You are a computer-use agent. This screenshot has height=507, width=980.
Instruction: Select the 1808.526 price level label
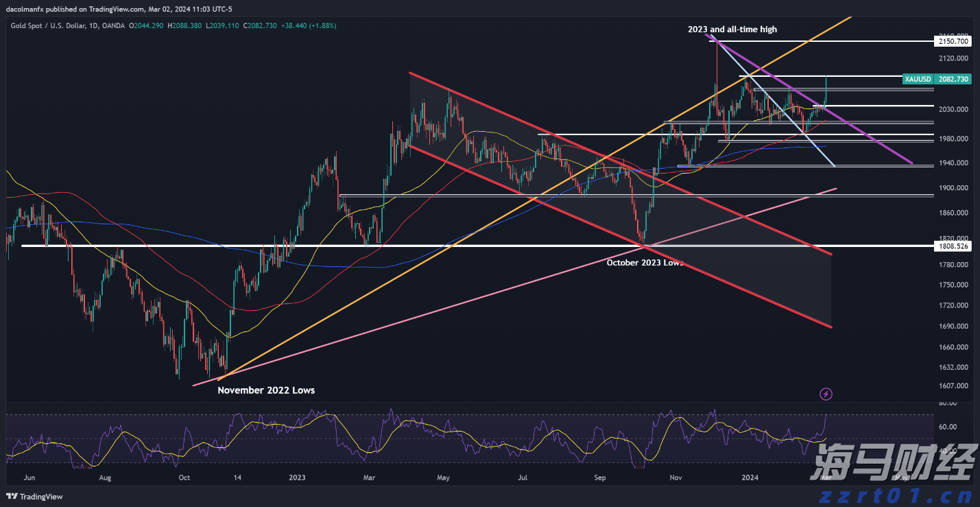point(954,246)
